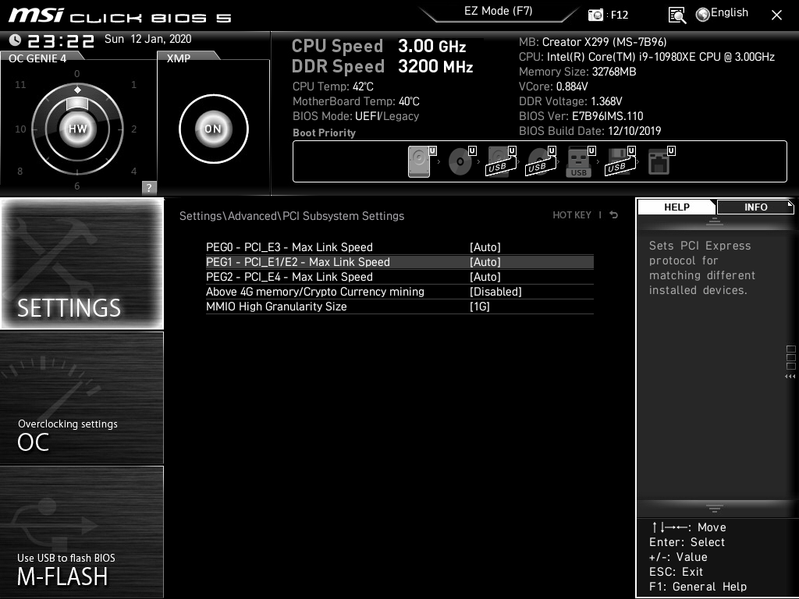
Task: Select MMIO High Granularity Size row
Action: [x=400, y=306]
